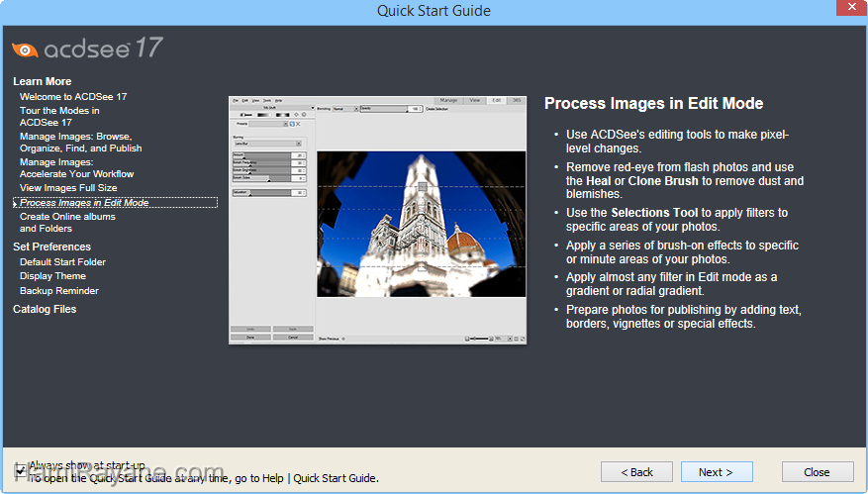The image size is (868, 494).
Task: Open Welcome to ACDSee 17 page
Action: pos(73,96)
